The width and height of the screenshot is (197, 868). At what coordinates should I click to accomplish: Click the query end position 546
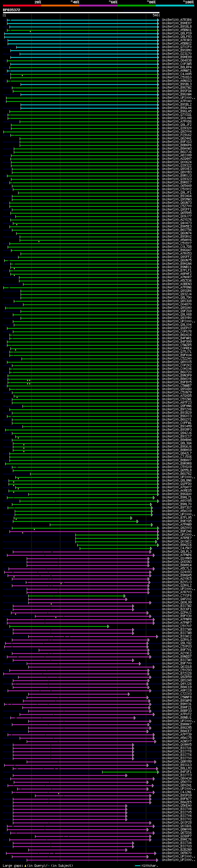[155, 15]
